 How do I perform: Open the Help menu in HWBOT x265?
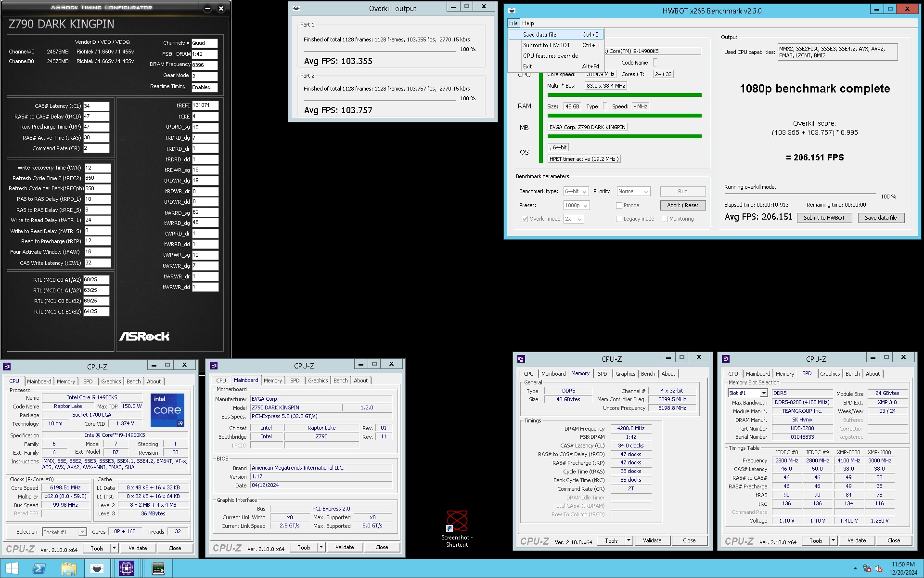tap(528, 23)
